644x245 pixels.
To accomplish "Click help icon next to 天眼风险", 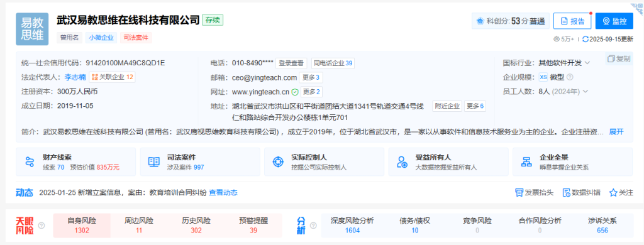I will 41,226.
